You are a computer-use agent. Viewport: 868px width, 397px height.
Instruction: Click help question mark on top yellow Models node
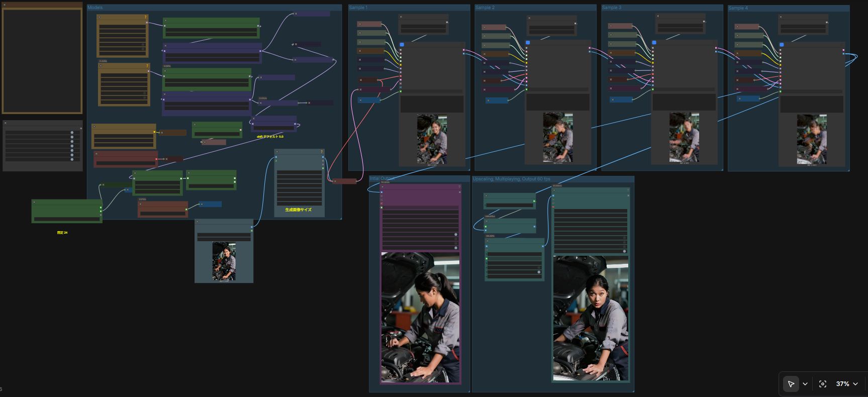point(146,17)
